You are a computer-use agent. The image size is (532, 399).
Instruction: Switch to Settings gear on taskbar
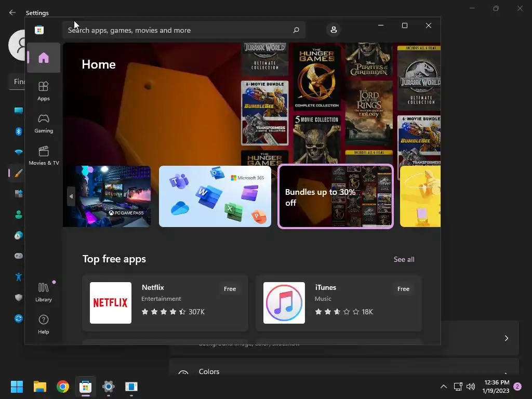click(109, 387)
